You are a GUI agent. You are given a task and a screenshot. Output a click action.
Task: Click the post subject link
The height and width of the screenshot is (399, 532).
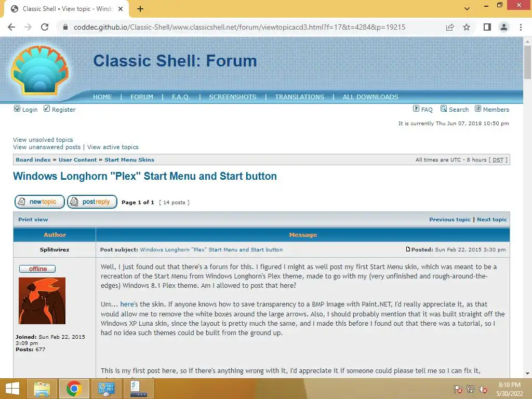(x=211, y=250)
